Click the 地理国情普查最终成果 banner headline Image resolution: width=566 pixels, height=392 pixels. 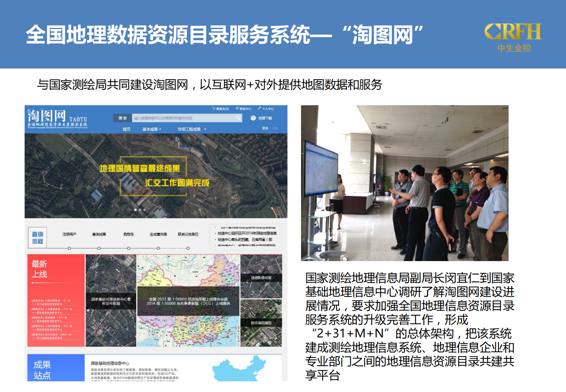pos(140,168)
